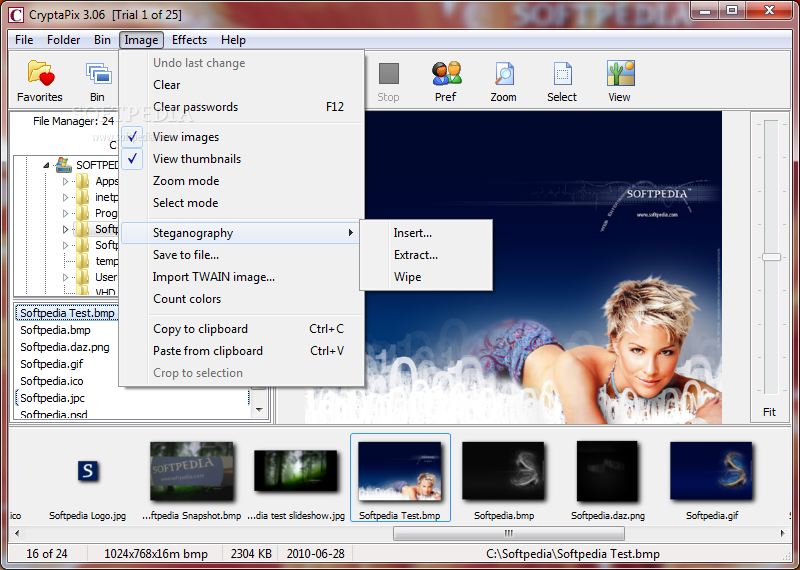The image size is (800, 570).
Task: Open the Help menu
Action: [x=233, y=40]
